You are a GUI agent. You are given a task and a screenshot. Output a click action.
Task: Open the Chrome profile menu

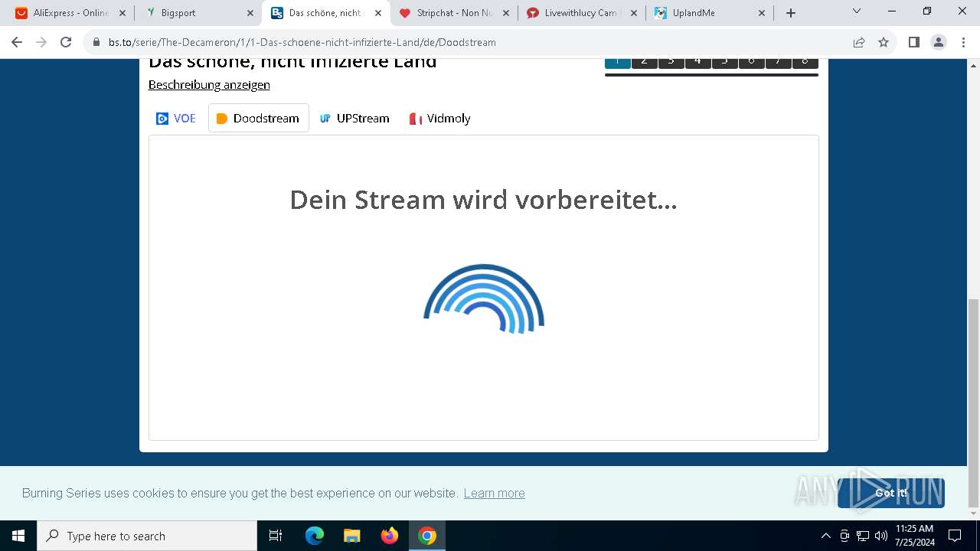(939, 42)
